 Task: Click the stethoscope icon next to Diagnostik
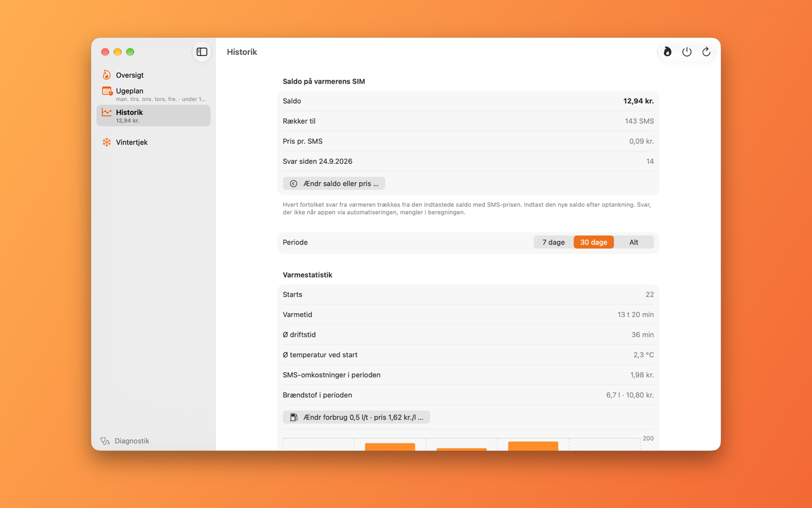click(x=105, y=441)
